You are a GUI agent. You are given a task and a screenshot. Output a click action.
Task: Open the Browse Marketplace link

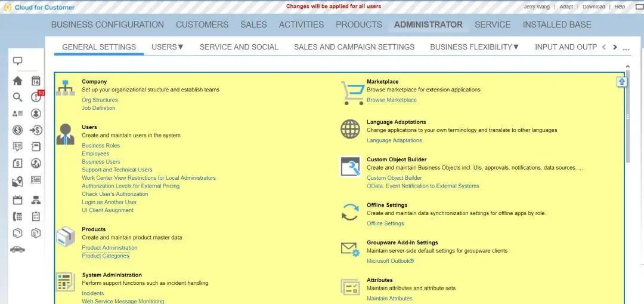point(391,100)
